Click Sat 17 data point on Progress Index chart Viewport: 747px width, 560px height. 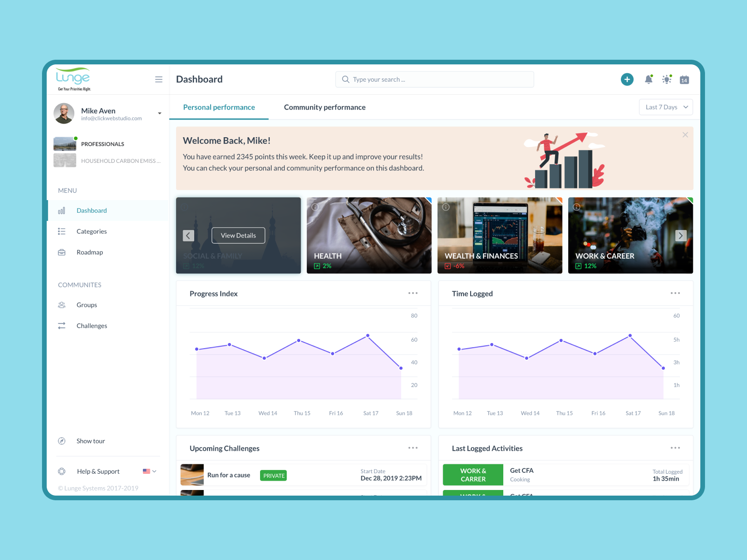pos(368,336)
